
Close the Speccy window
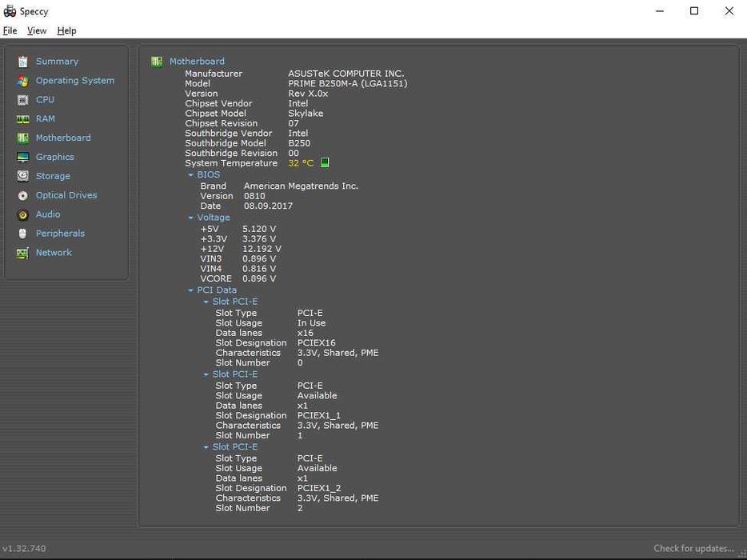729,11
